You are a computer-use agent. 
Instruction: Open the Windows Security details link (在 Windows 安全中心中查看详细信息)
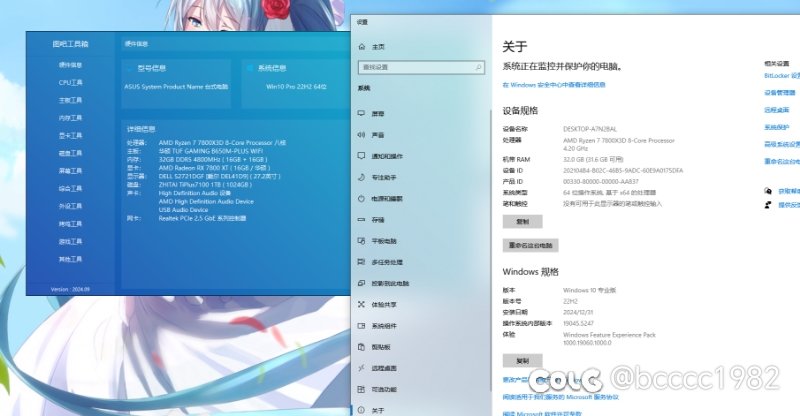coord(554,85)
